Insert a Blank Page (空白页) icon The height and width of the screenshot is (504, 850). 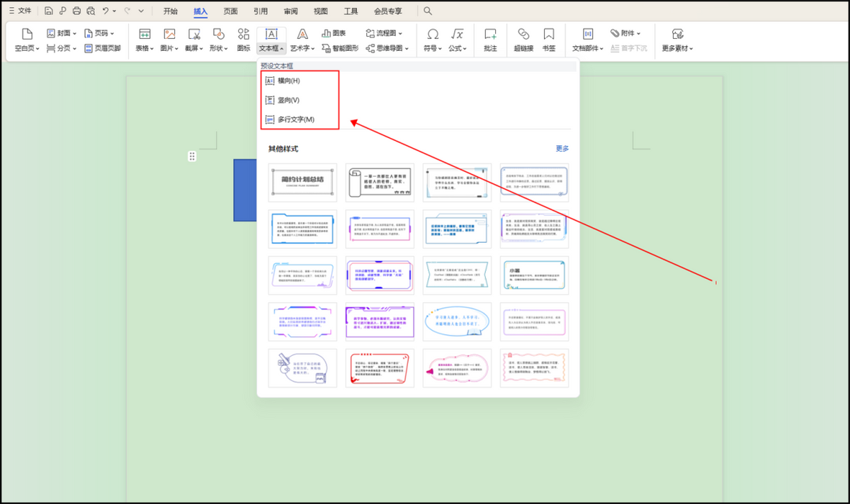coord(27,34)
